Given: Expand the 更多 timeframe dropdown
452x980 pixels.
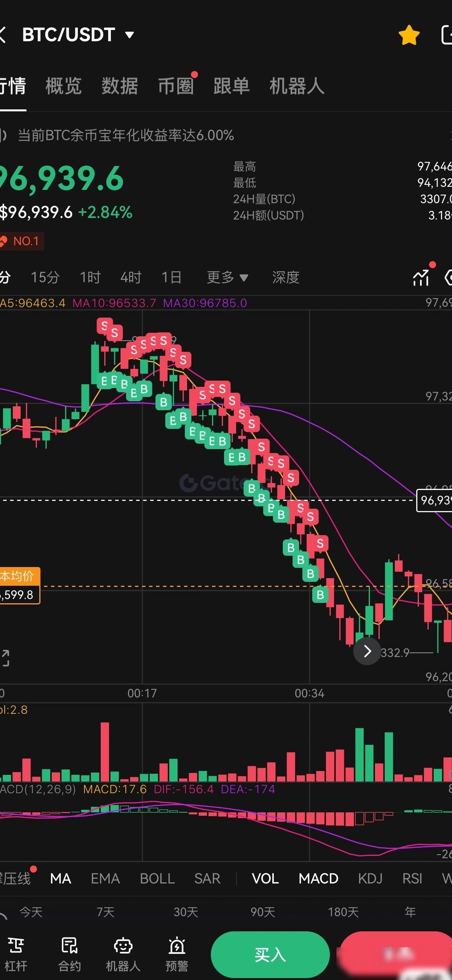Looking at the screenshot, I should [x=227, y=277].
